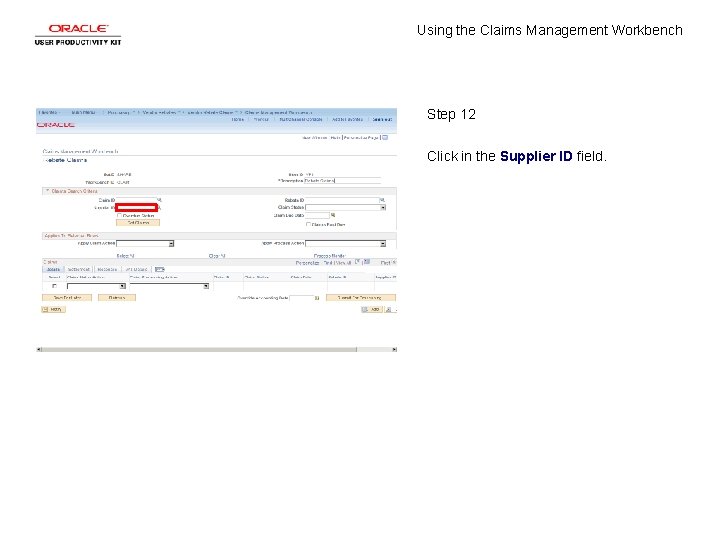Image resolution: width=720 pixels, height=540 pixels.
Task: Click the Personalize link in Claims grid header
Action: tap(307, 263)
